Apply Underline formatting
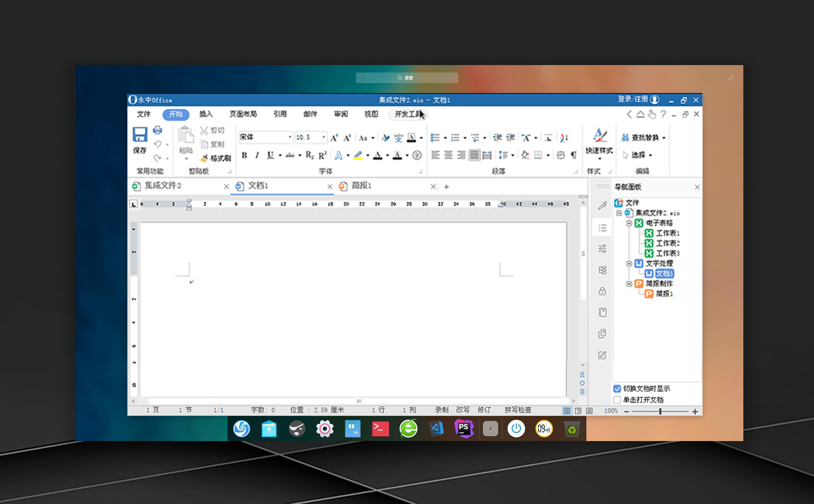Image resolution: width=814 pixels, height=504 pixels. click(270, 155)
